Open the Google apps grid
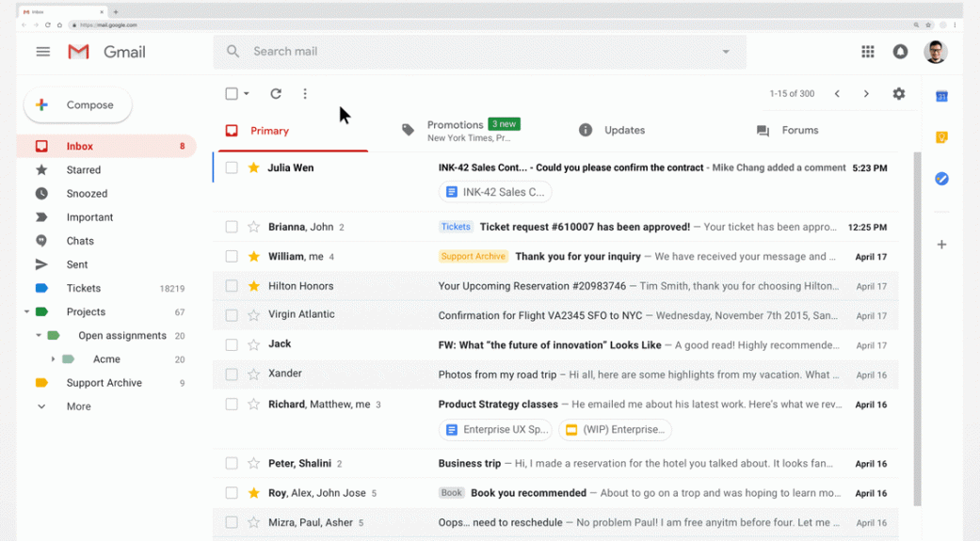Screen dimensions: 980x541 [867, 52]
